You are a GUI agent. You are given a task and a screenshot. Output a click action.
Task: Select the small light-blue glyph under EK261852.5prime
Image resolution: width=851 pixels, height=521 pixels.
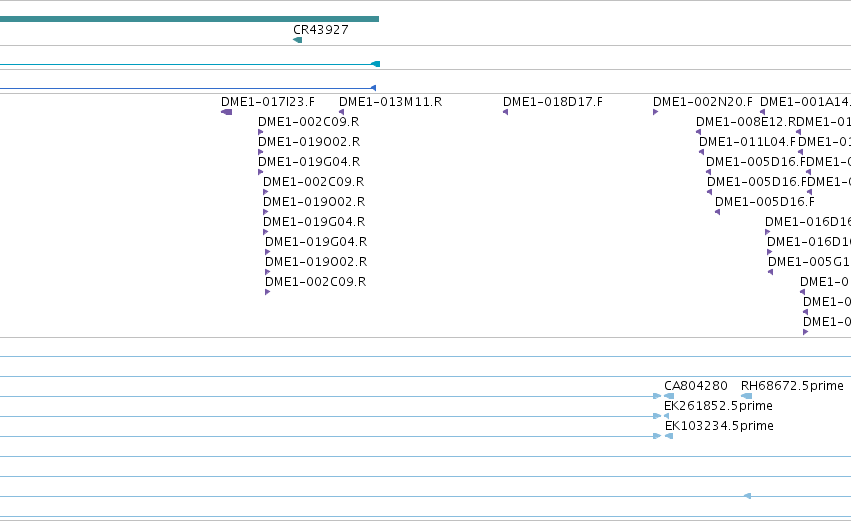tap(666, 416)
